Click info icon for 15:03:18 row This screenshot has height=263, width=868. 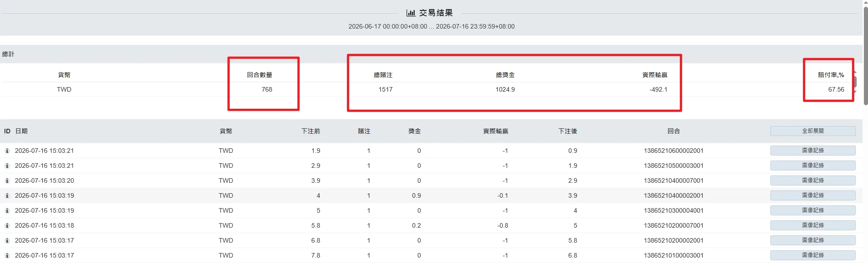click(x=7, y=225)
